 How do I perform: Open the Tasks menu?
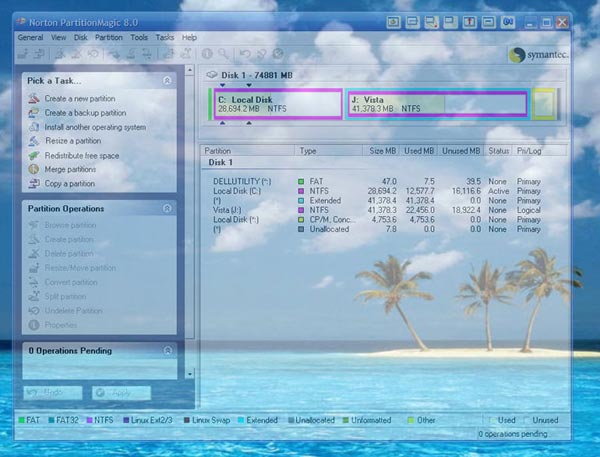165,38
